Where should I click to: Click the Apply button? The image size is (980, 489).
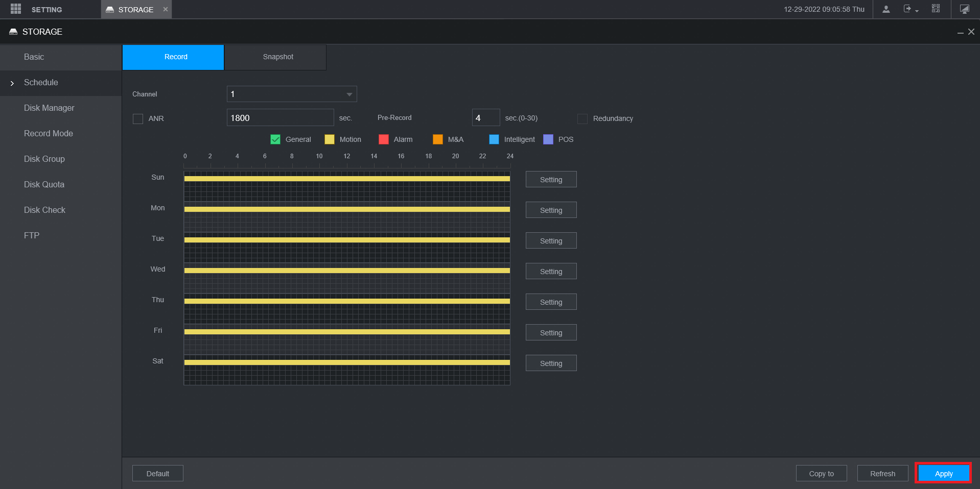click(x=943, y=474)
